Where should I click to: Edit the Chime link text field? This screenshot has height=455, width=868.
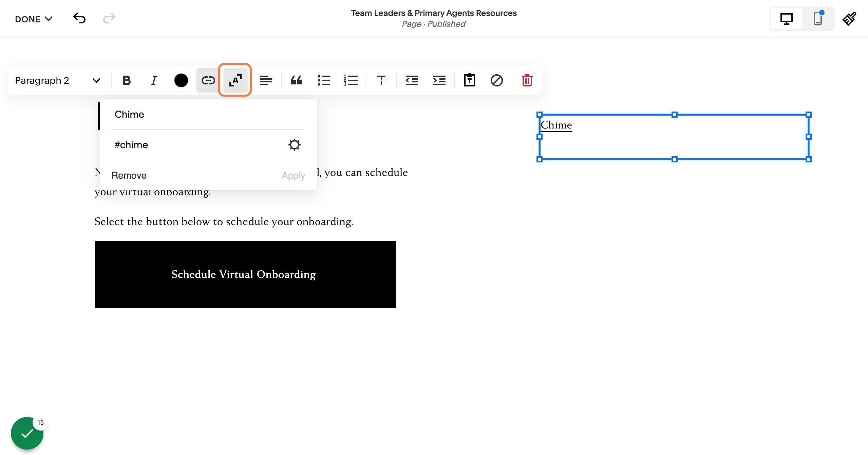(x=208, y=114)
